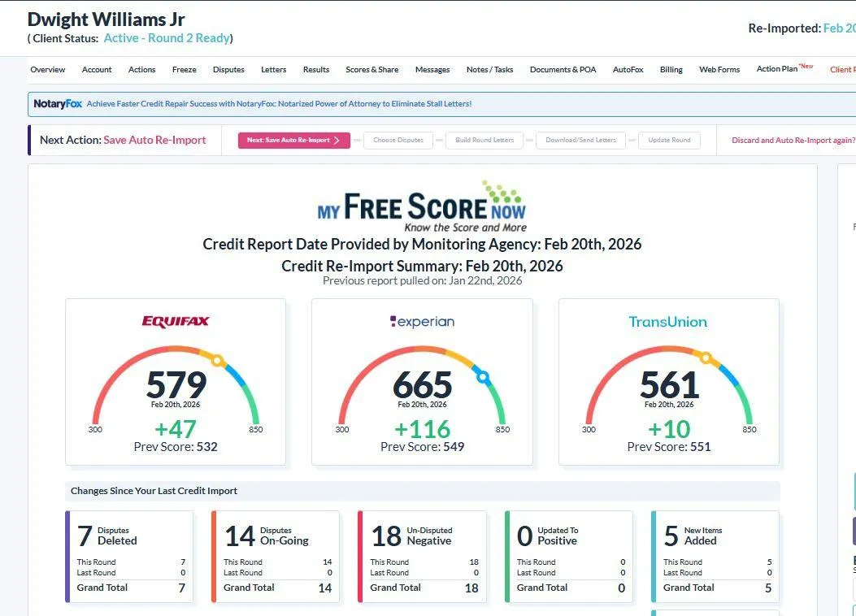
Task: Click the Experian logo
Action: [x=422, y=321]
